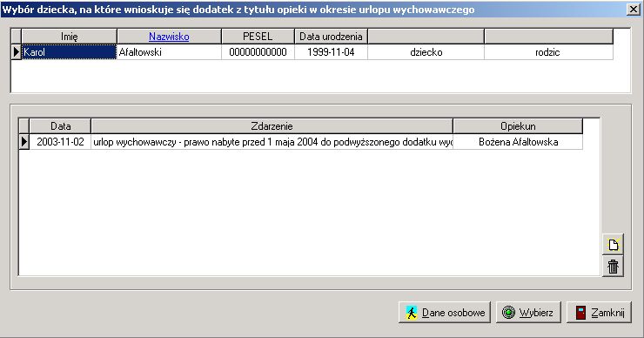The image size is (644, 338).
Task: Click the PESEL column header
Action: (258, 37)
